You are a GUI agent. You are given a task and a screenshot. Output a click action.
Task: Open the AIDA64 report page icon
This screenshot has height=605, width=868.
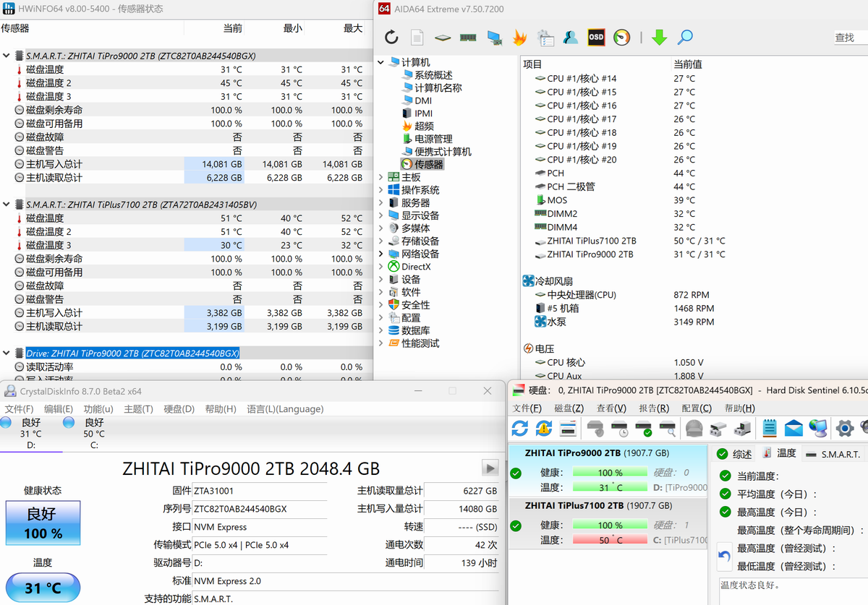click(417, 37)
